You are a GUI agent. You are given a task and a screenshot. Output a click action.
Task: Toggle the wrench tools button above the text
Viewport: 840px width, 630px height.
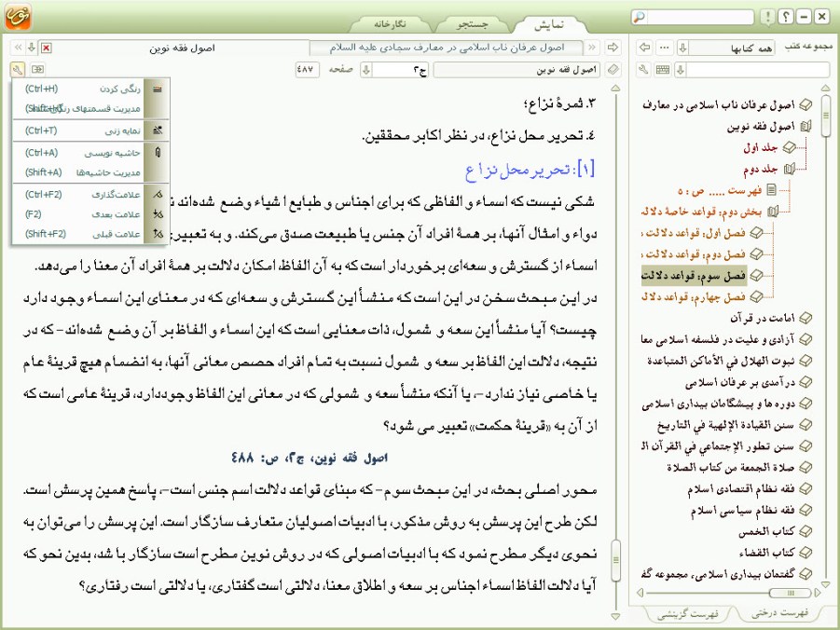tap(17, 70)
